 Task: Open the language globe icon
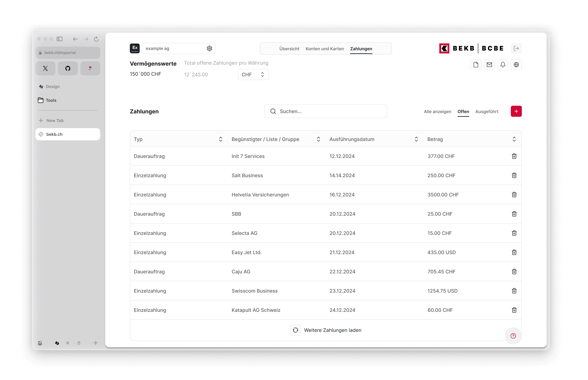click(x=516, y=65)
